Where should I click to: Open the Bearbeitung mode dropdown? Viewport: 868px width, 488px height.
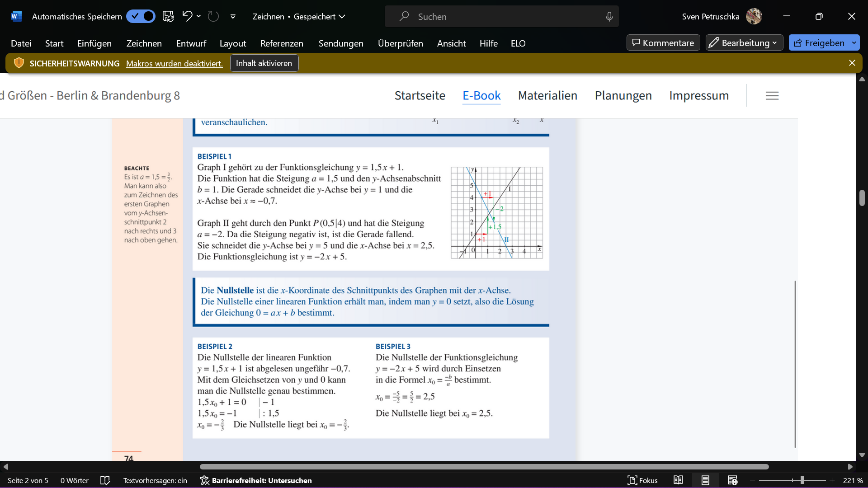744,42
